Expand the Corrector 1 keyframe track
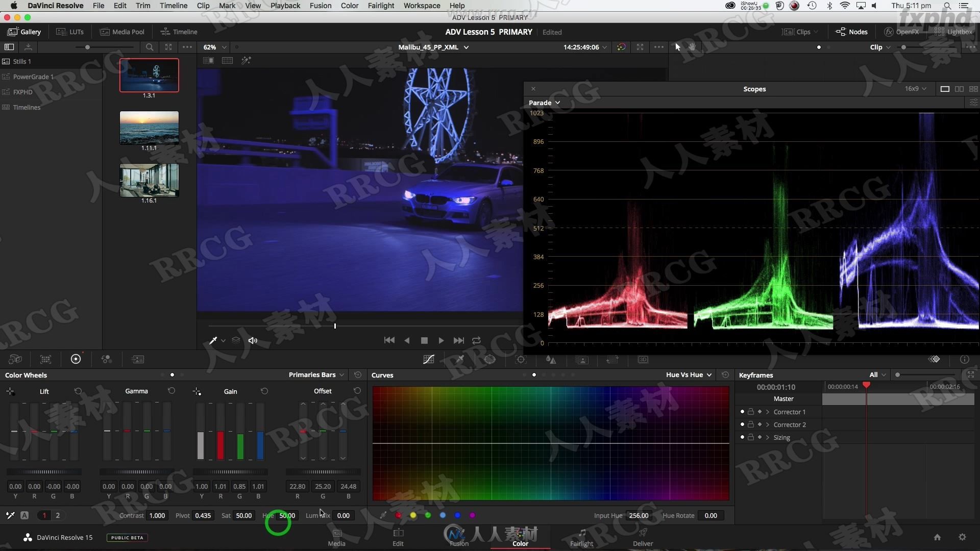Screen dimensions: 980x551 [x=768, y=412]
